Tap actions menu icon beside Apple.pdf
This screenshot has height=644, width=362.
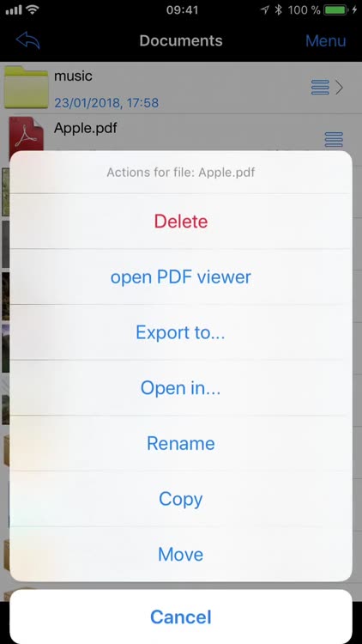(x=334, y=140)
